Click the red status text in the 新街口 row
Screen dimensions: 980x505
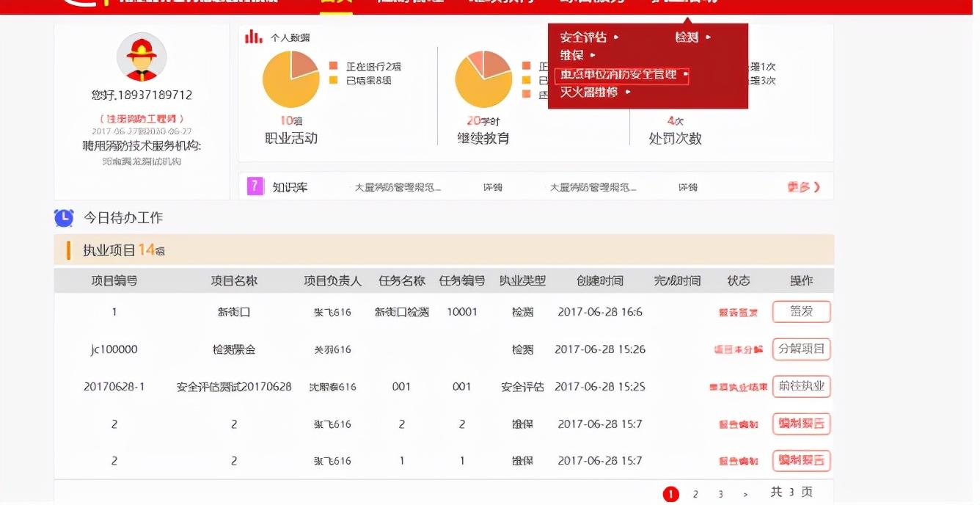coord(738,313)
